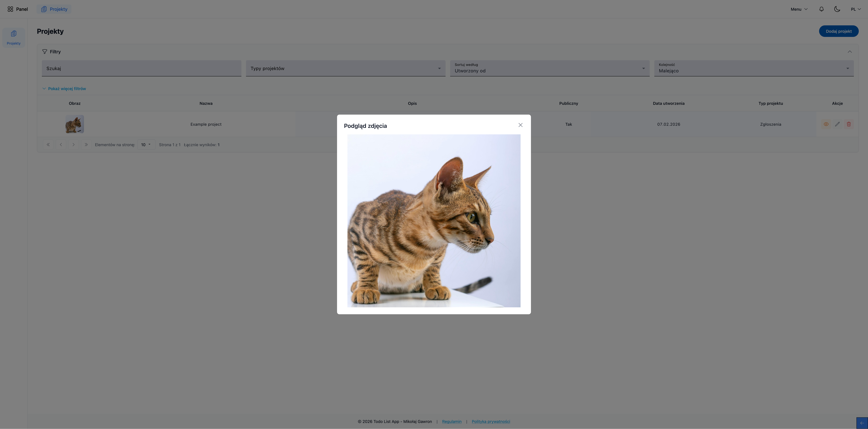
Task: Click the Filtry funnel icon
Action: pos(44,51)
